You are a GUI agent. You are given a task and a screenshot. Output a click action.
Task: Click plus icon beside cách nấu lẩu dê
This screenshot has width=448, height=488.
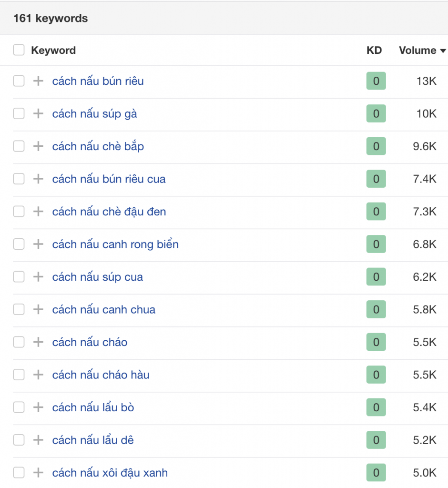[38, 440]
